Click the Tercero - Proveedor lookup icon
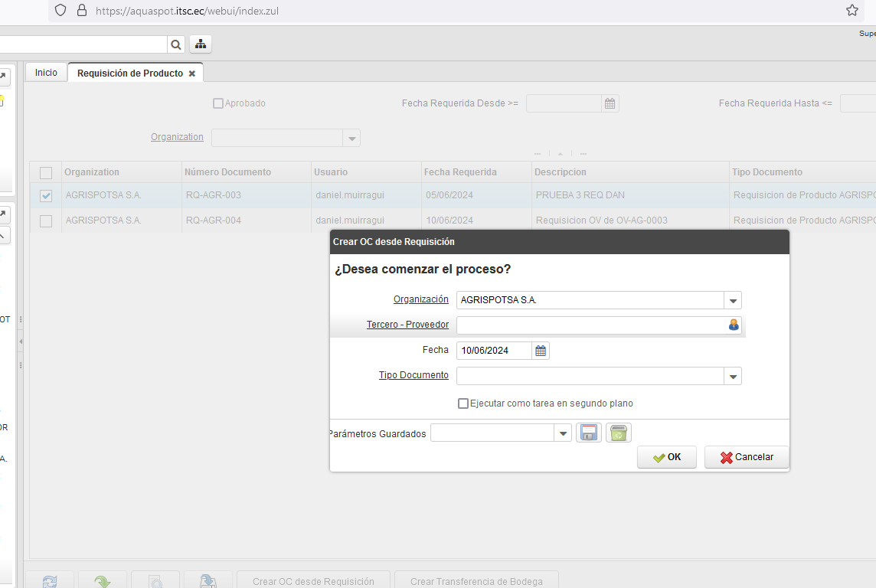This screenshot has height=588, width=876. (734, 325)
